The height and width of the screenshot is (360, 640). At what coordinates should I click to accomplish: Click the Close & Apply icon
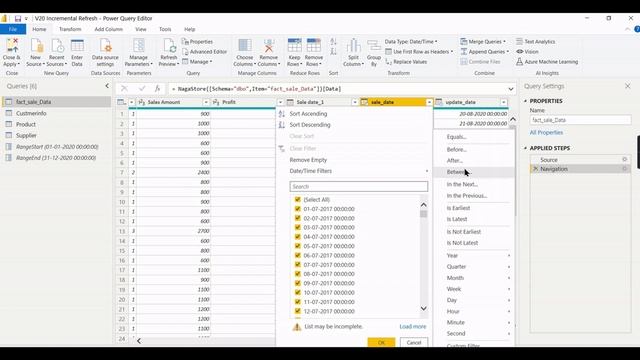click(11, 52)
